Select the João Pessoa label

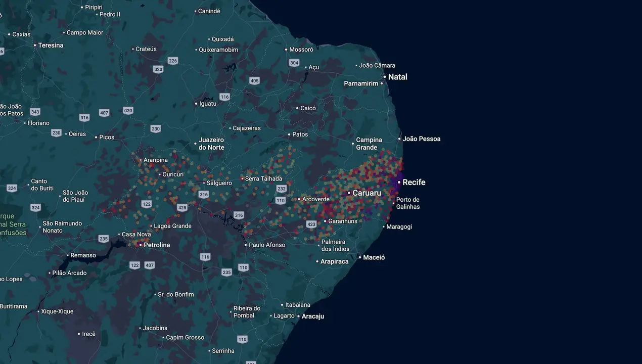422,139
